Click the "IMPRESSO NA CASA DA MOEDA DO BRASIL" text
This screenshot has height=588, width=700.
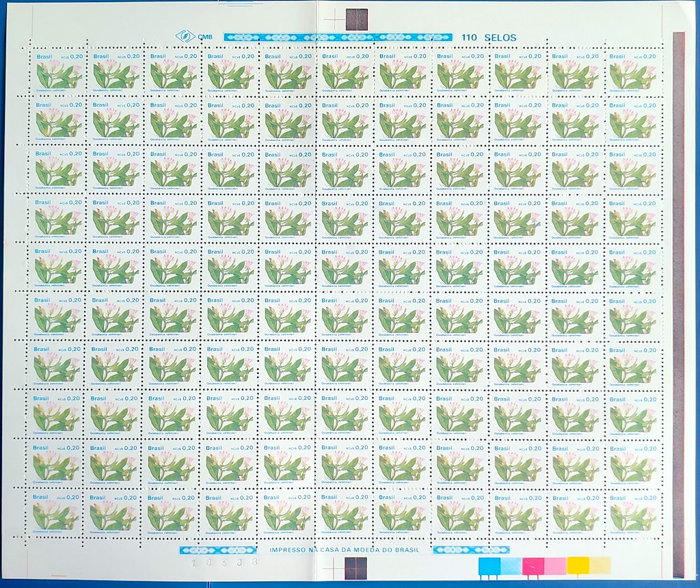tap(347, 550)
